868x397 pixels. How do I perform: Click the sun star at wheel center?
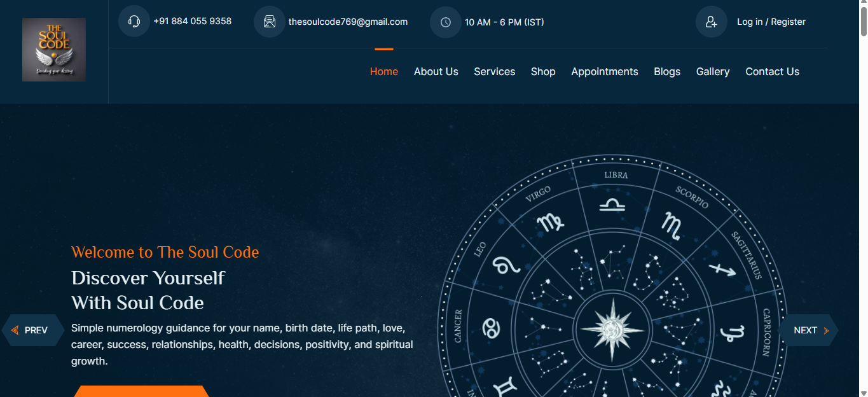point(612,329)
